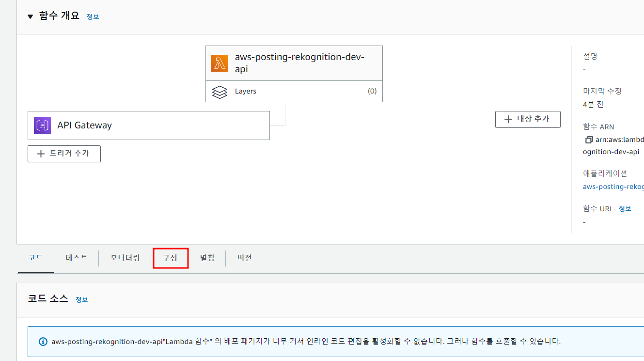Viewport: 644px width, 361px height.
Task: Collapse the 함수 개요 section triangle
Action: coord(31,16)
